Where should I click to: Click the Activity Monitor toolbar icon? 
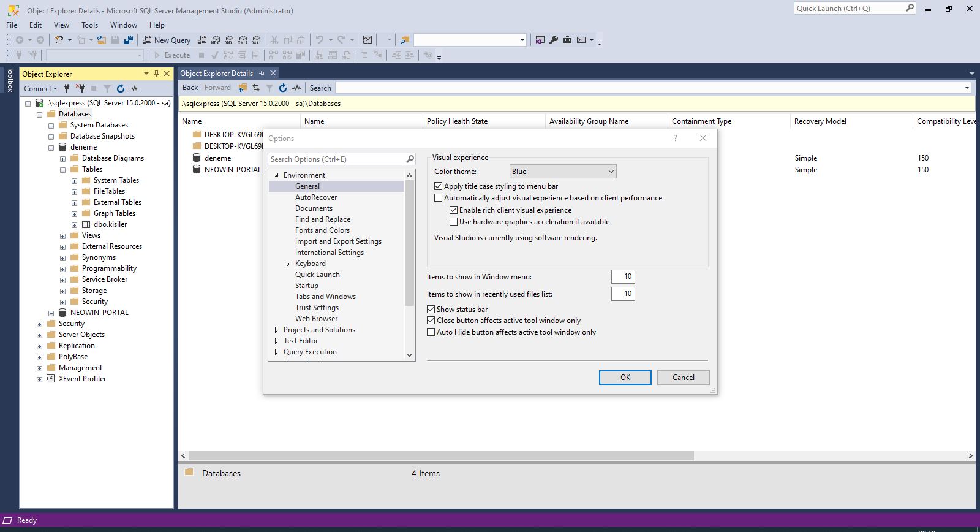[367, 40]
